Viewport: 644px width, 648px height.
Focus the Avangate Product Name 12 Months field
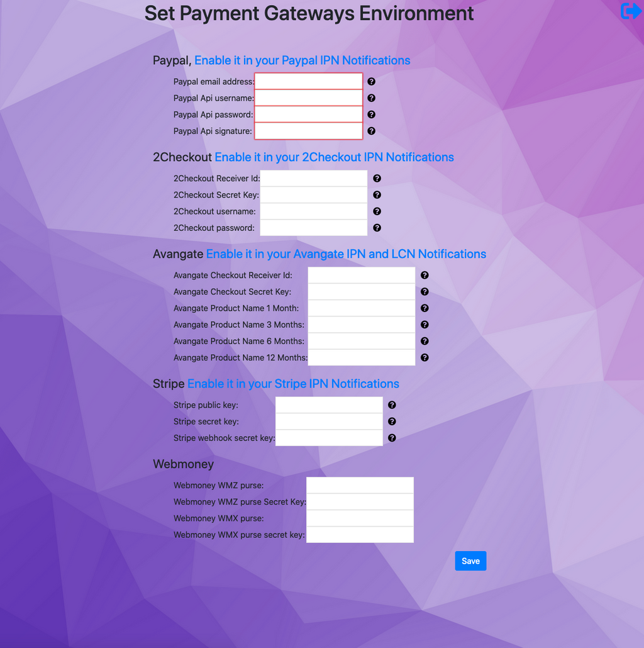362,358
